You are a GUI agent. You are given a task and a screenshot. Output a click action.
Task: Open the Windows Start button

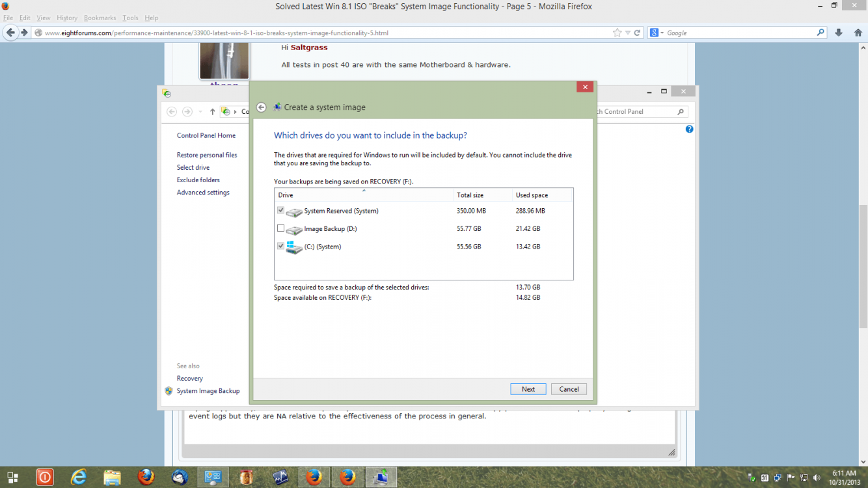[13, 477]
